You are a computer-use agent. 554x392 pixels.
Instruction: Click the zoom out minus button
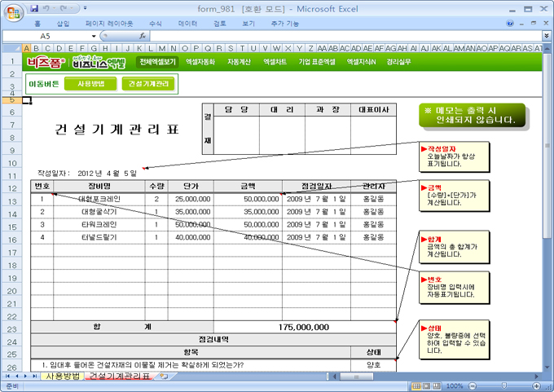click(x=472, y=385)
